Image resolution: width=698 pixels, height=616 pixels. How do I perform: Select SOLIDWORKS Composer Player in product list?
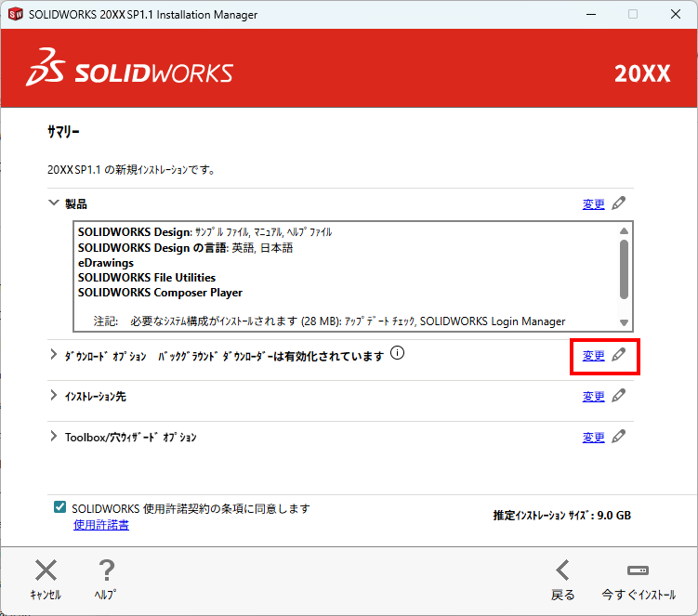[160, 293]
